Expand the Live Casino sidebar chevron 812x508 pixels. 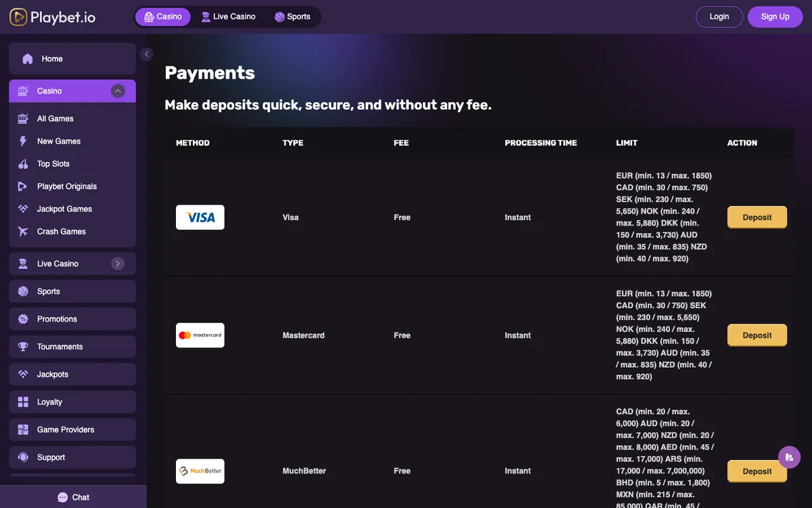tap(118, 263)
